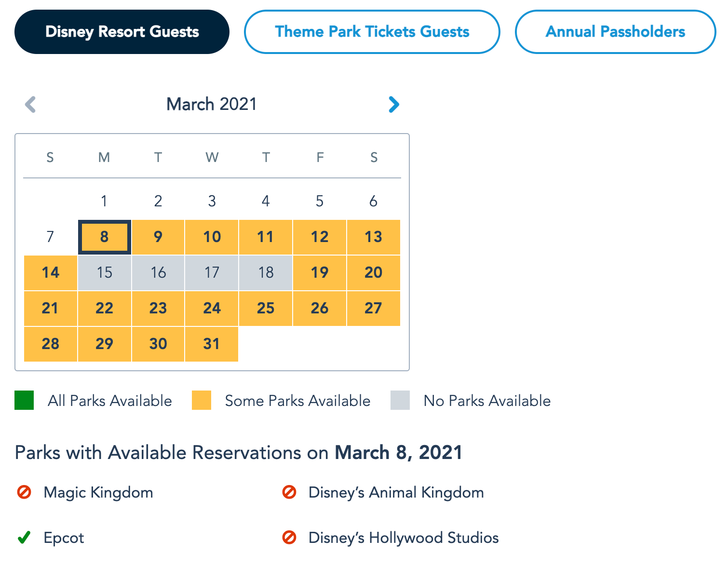Pick March 19 on the calendar
The width and height of the screenshot is (728, 567).
click(x=320, y=272)
